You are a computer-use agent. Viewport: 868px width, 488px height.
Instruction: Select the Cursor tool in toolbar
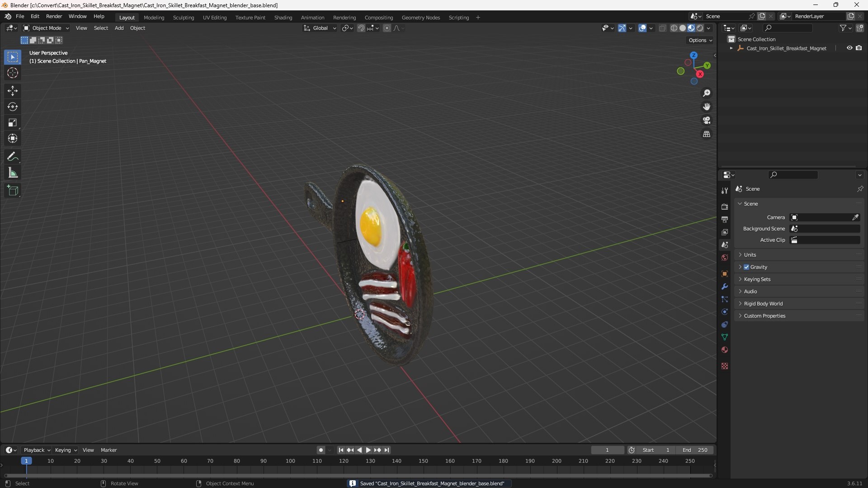[x=13, y=73]
